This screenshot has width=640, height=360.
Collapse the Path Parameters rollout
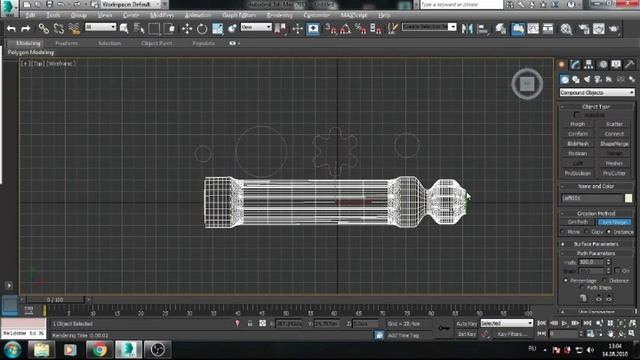click(596, 253)
